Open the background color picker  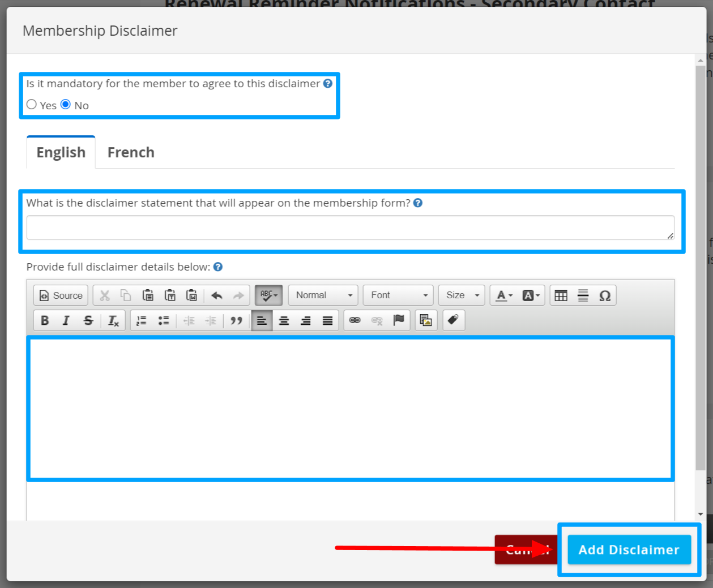coord(531,295)
